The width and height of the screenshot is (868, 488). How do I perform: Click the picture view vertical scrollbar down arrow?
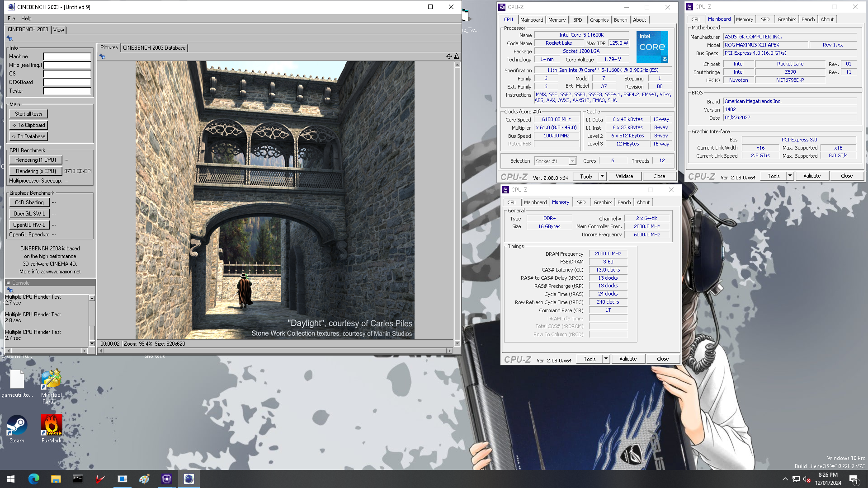(457, 343)
